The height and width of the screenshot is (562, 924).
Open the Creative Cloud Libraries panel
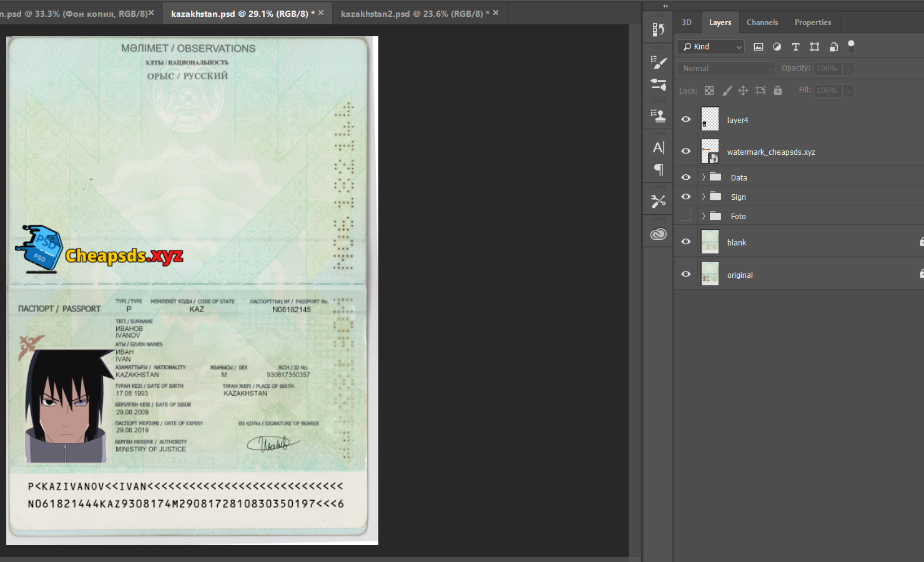(658, 234)
